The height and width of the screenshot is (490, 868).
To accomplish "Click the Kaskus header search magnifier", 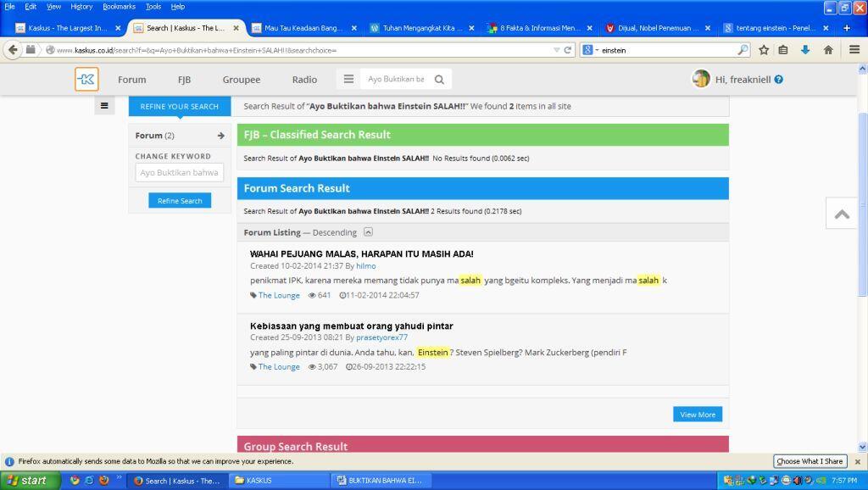I will (x=440, y=79).
